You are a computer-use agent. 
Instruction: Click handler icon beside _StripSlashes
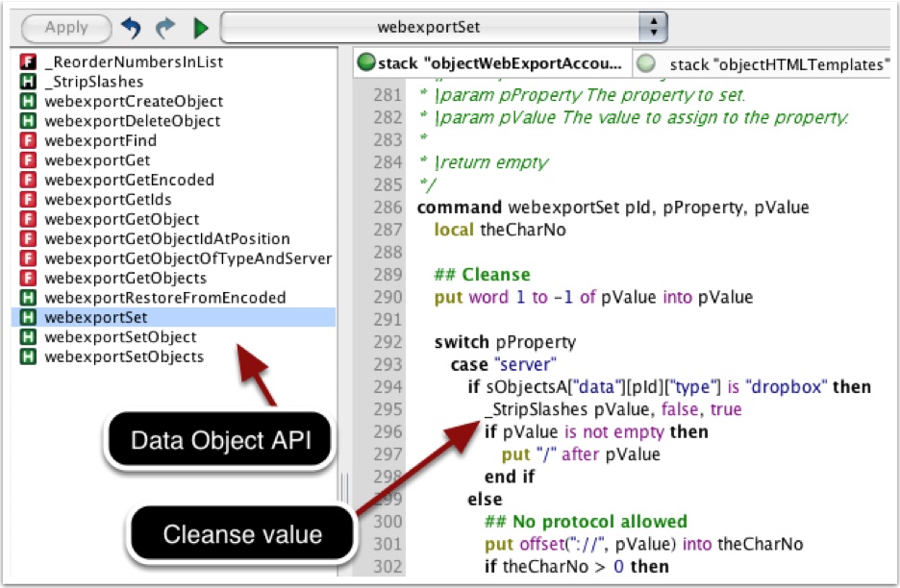tap(28, 82)
